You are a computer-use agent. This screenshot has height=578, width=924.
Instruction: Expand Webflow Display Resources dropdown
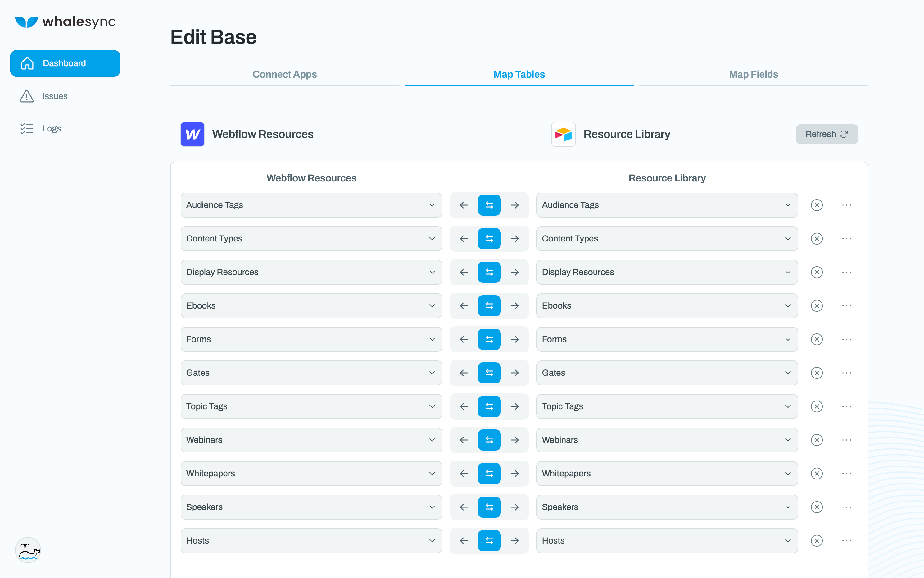[311, 272]
